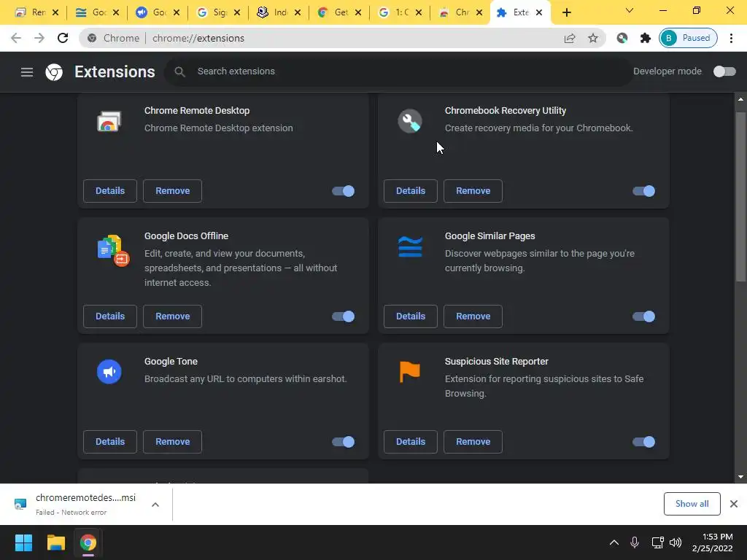Disable the Google Similar Pages extension
The image size is (747, 560).
[x=643, y=316]
